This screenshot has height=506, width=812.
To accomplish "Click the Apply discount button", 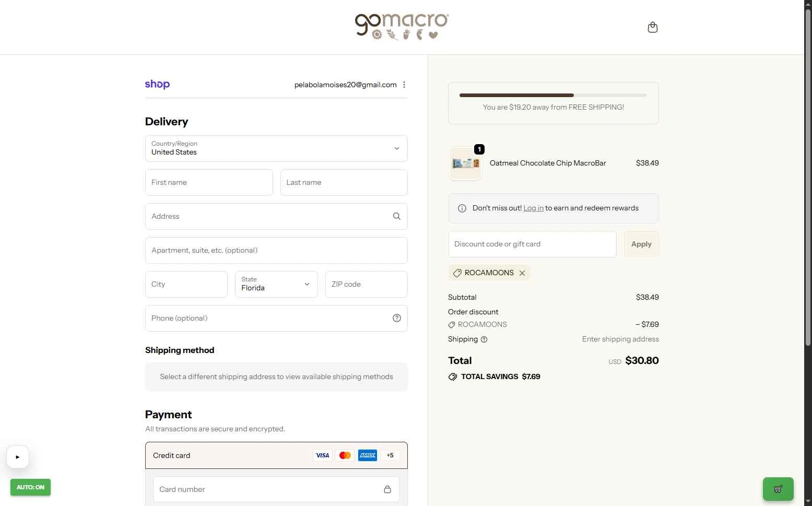I will tap(641, 244).
